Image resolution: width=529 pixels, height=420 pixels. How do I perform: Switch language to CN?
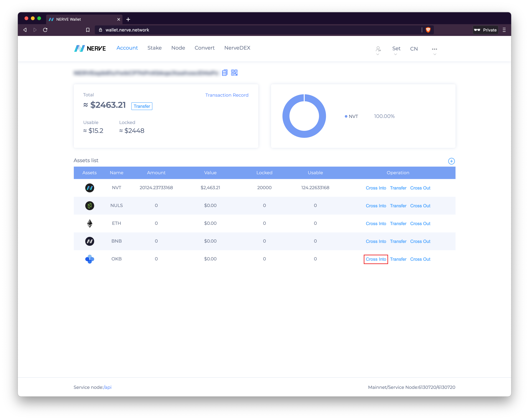(x=414, y=49)
